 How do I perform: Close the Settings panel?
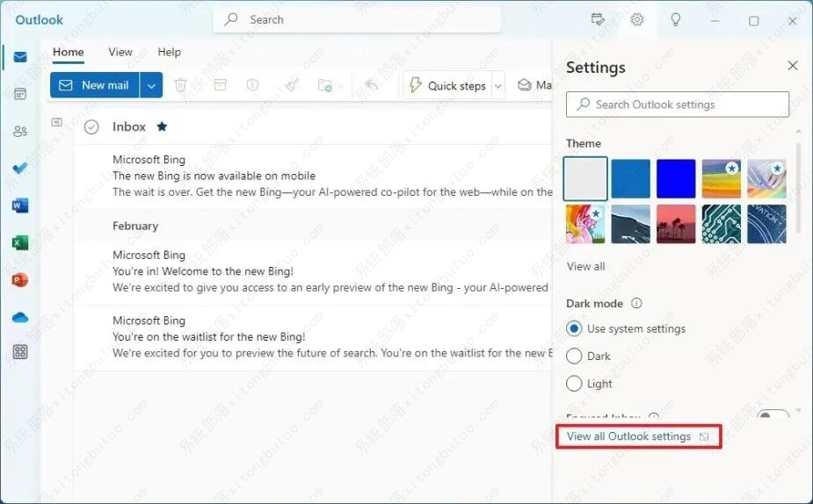[793, 65]
